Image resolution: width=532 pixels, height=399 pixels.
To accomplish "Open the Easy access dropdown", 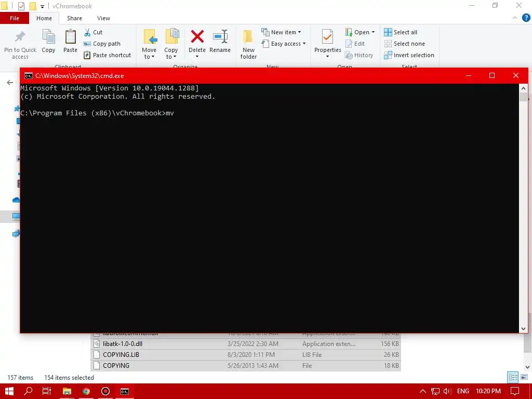I will 284,44.
